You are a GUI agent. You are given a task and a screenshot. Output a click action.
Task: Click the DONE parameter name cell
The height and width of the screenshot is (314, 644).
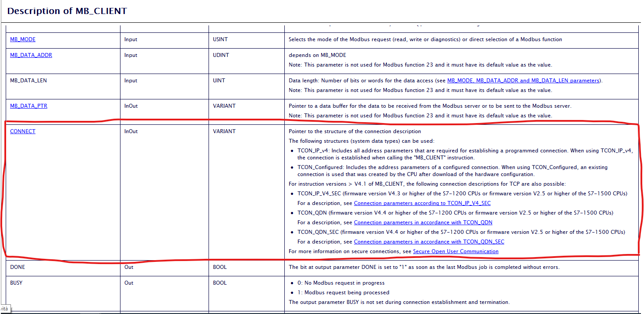18,267
